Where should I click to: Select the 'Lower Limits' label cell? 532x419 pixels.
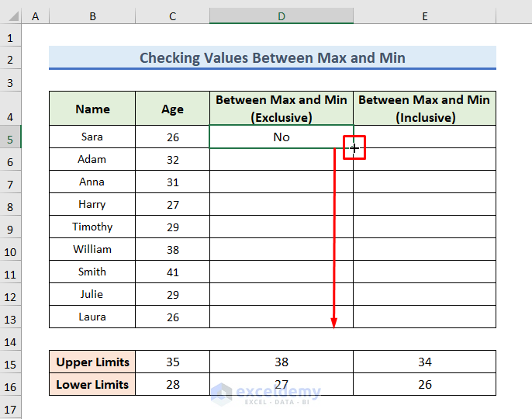click(x=92, y=384)
